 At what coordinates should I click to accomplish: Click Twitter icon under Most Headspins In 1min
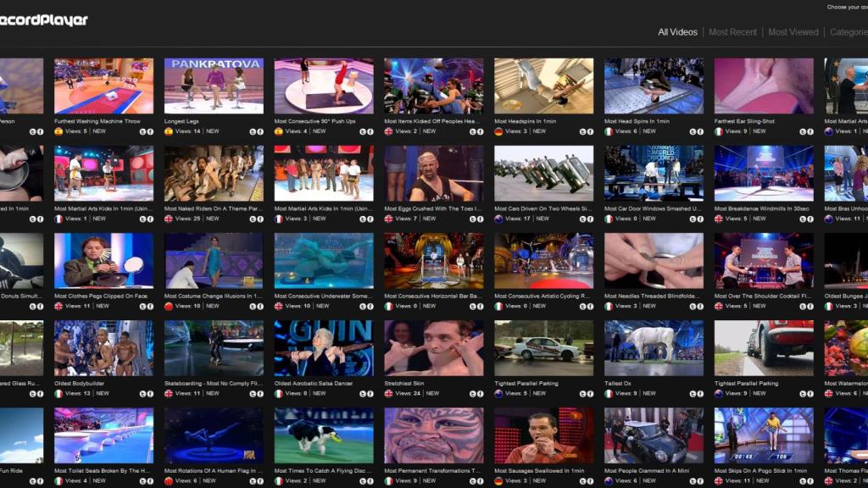583,131
